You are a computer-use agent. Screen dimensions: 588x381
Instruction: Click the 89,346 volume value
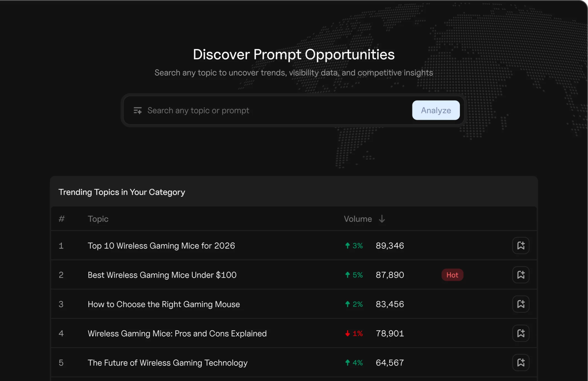[389, 246]
